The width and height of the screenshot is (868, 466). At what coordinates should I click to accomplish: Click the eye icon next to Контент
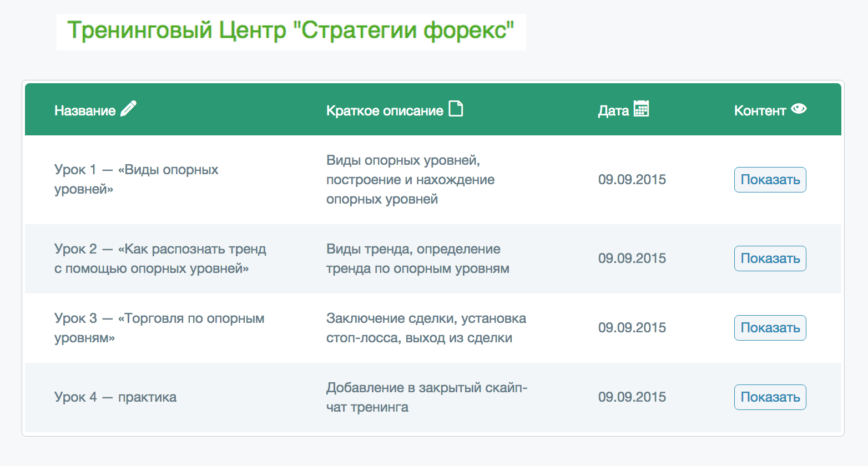(799, 109)
